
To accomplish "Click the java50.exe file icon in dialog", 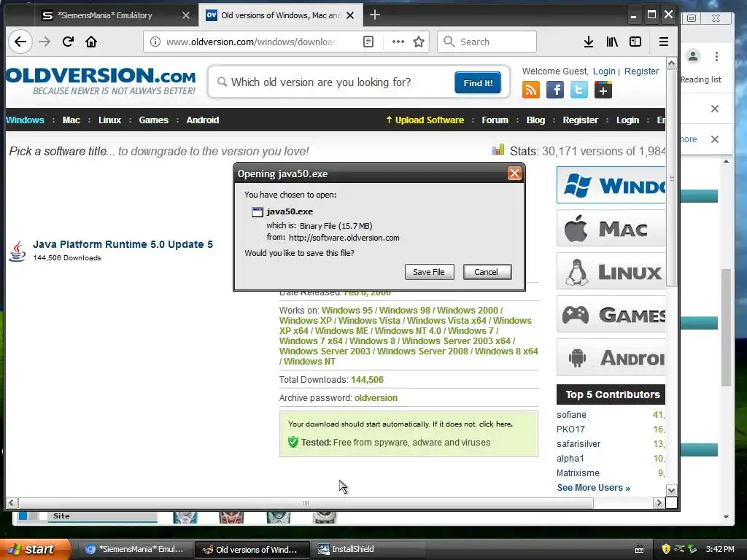I will click(x=258, y=212).
